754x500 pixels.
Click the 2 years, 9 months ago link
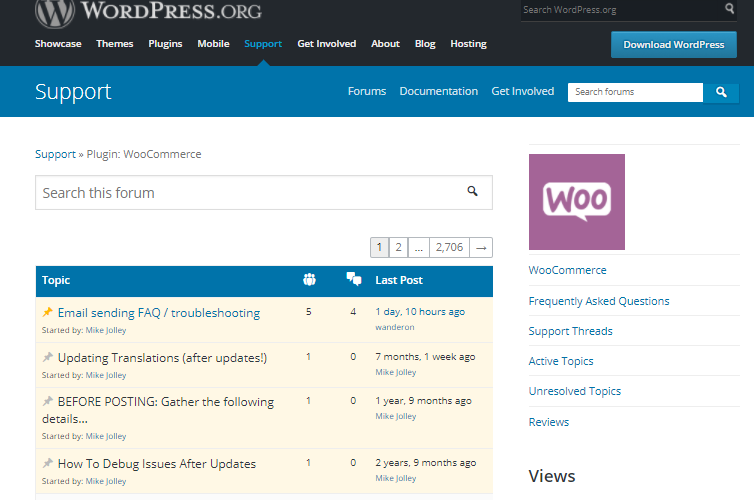click(426, 462)
